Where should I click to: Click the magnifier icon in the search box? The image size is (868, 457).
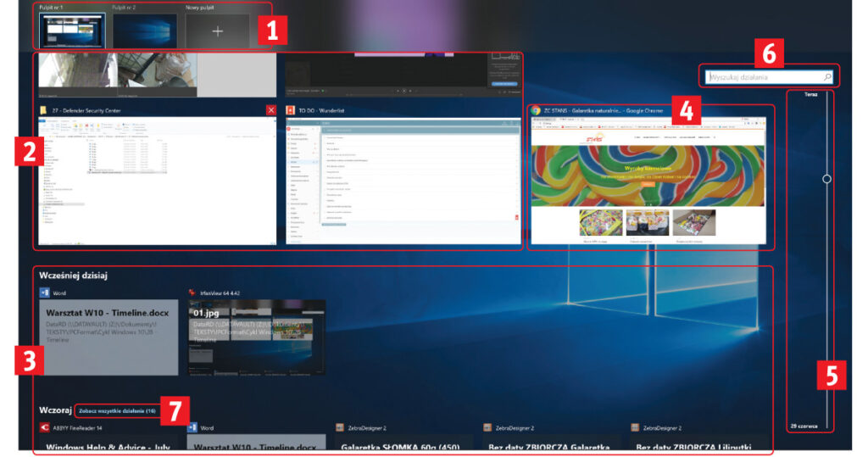pos(827,77)
